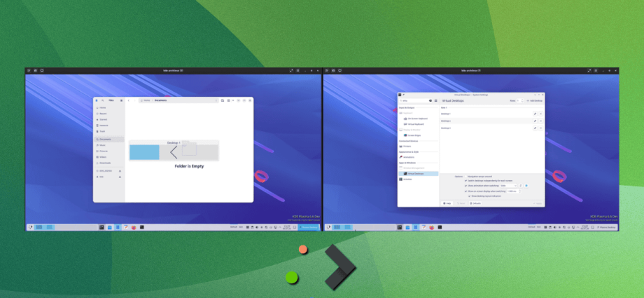Adjust the on-screen display duration spinbox

pyautogui.click(x=514, y=191)
